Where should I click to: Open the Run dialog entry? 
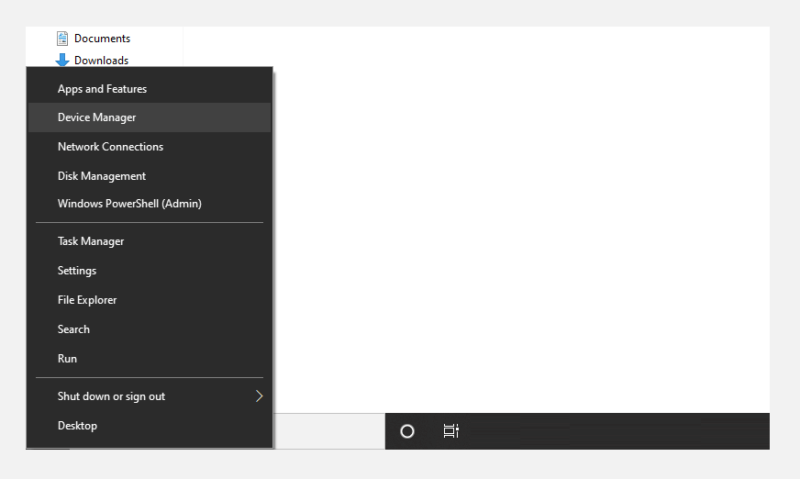click(149, 359)
